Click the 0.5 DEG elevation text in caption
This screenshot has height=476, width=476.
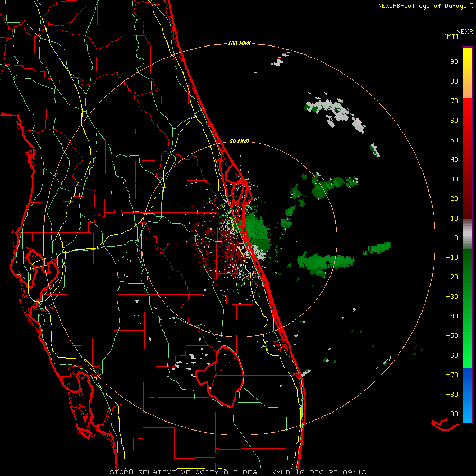pos(240,472)
